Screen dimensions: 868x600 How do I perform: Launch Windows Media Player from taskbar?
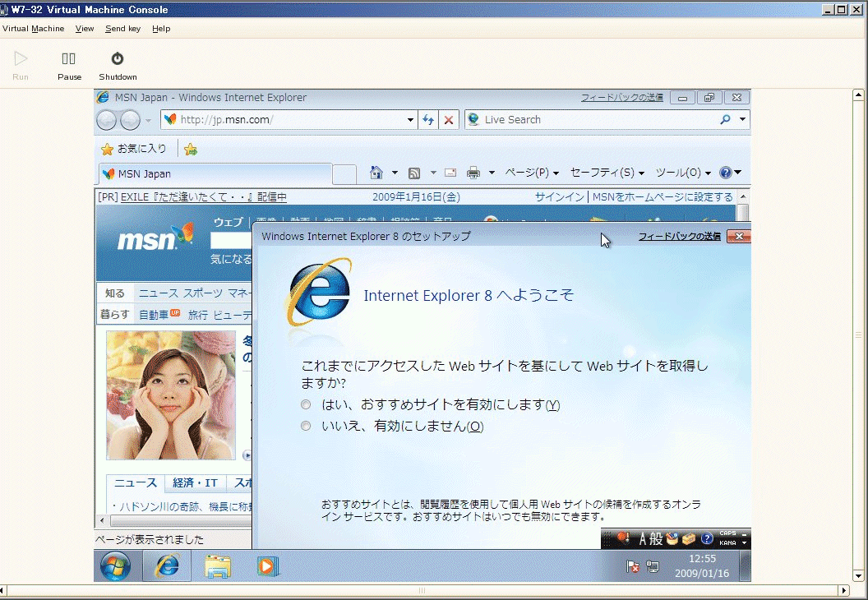267,566
